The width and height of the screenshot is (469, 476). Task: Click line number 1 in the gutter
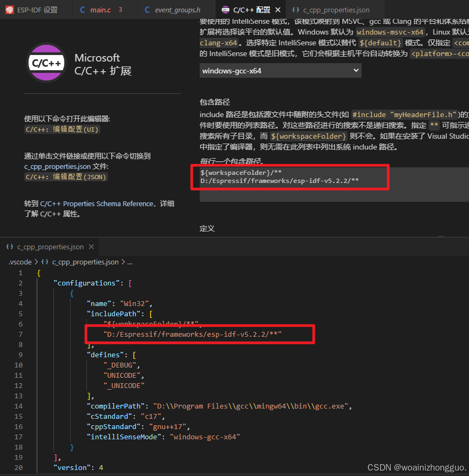[21, 273]
